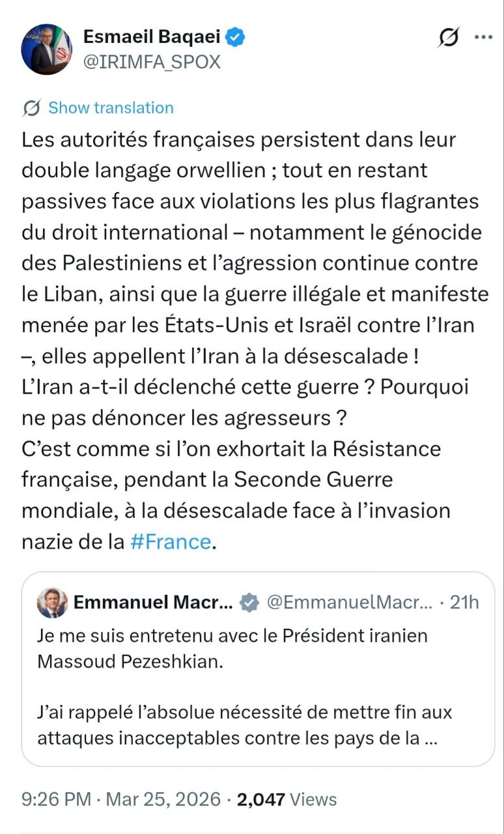This screenshot has height=834, width=504.
Task: Open the #France hashtag
Action: click(171, 542)
